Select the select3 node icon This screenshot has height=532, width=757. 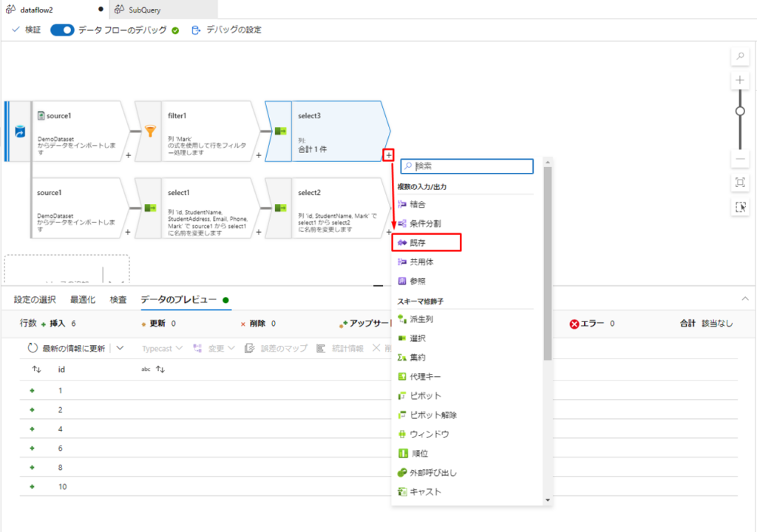(280, 131)
